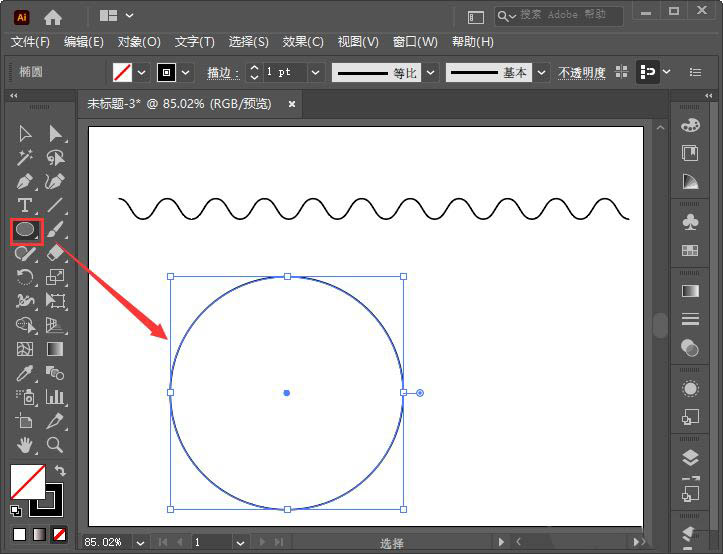Viewport: 723px width, 554px height.
Task: Select the Lasso tool
Action: click(x=55, y=158)
